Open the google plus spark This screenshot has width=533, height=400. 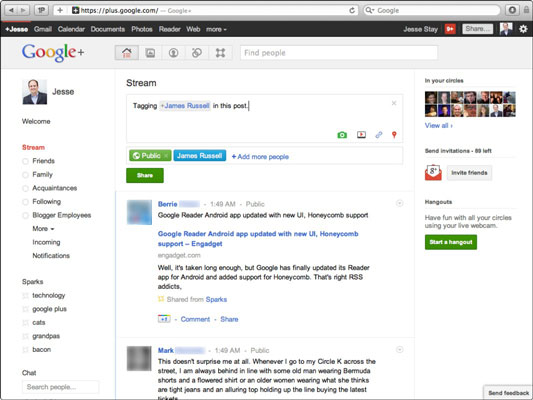pos(49,309)
